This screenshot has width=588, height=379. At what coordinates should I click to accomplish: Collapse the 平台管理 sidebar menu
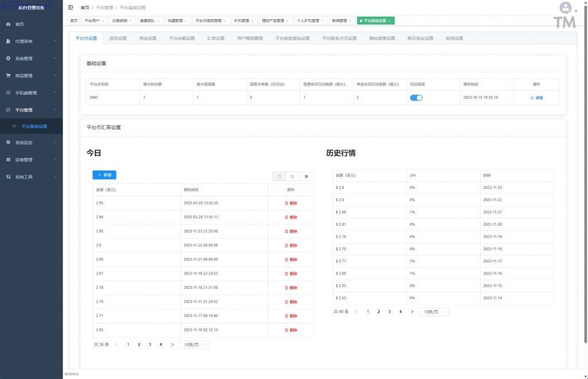pyautogui.click(x=31, y=110)
